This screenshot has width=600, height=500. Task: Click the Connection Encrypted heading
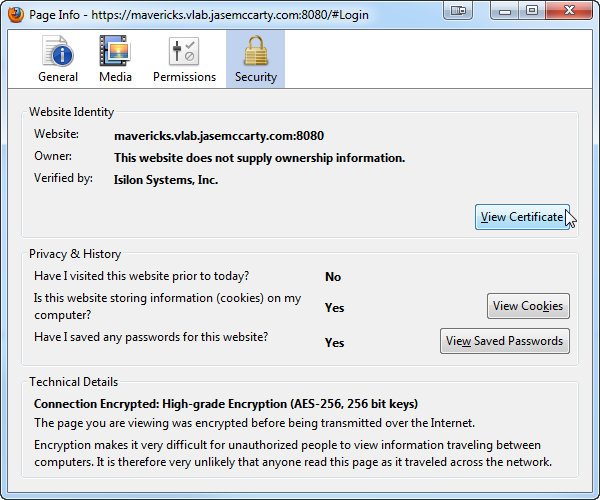226,404
